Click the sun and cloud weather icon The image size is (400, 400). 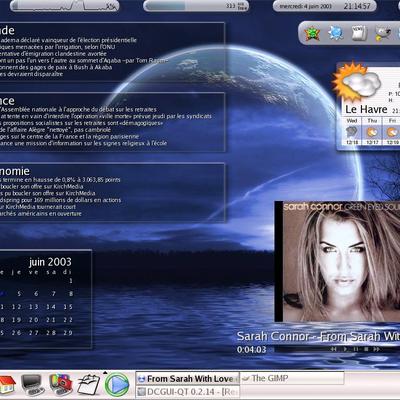tap(356, 82)
